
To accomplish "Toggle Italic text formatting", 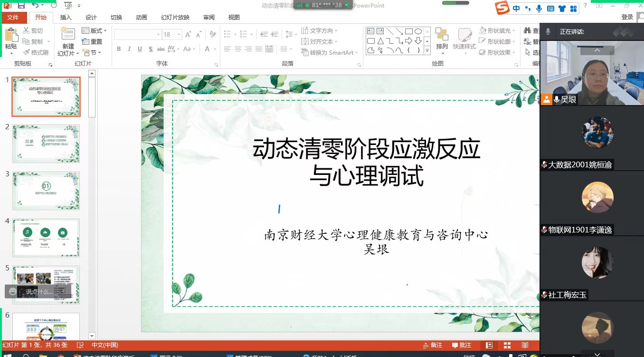I will (129, 49).
